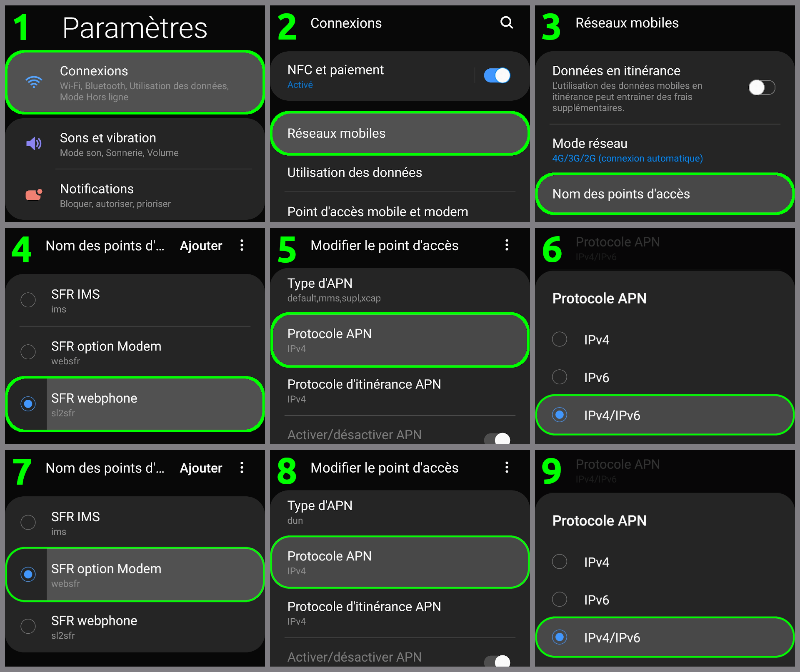Screen dimensions: 800x672
Task: Tap Ajouter in panel 7
Action: point(201,468)
